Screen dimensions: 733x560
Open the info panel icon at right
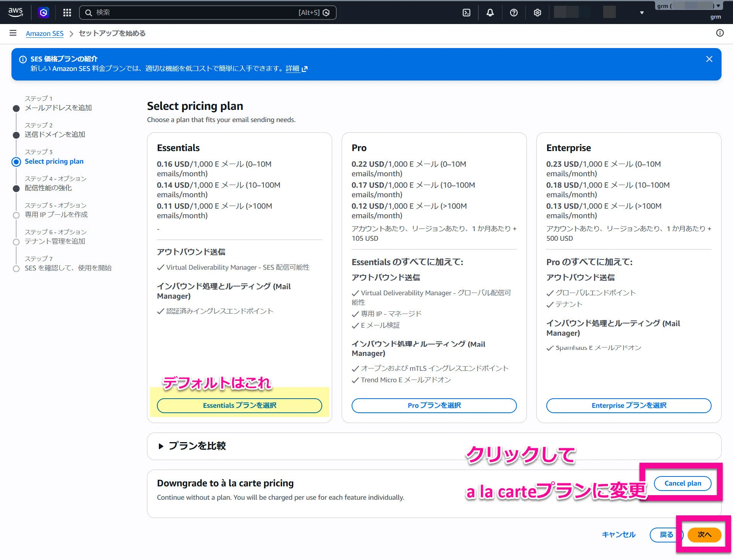(720, 33)
